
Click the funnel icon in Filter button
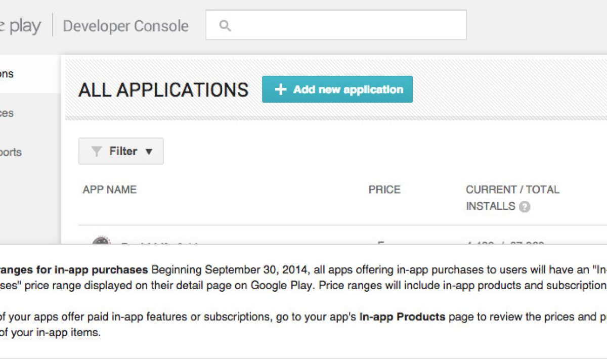coord(96,152)
